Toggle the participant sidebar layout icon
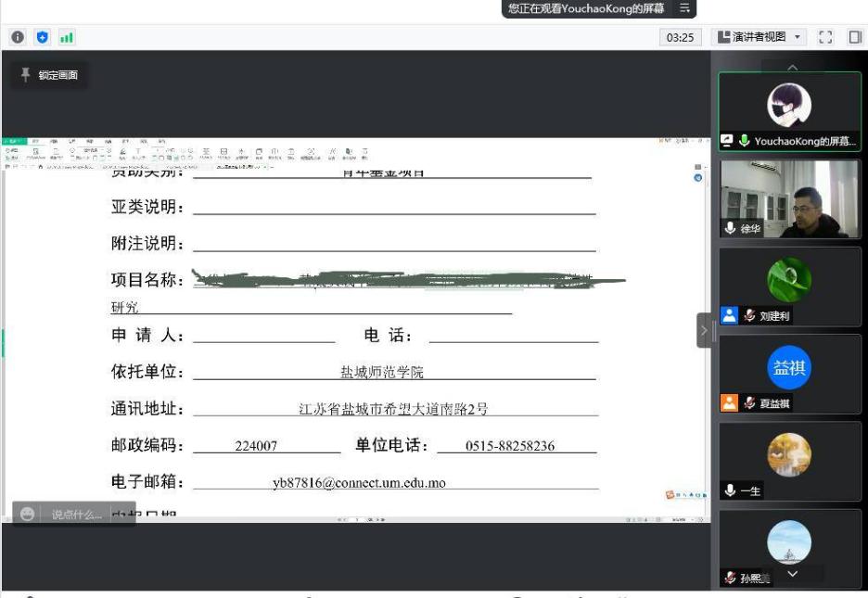This screenshot has width=868, height=598. point(855,37)
